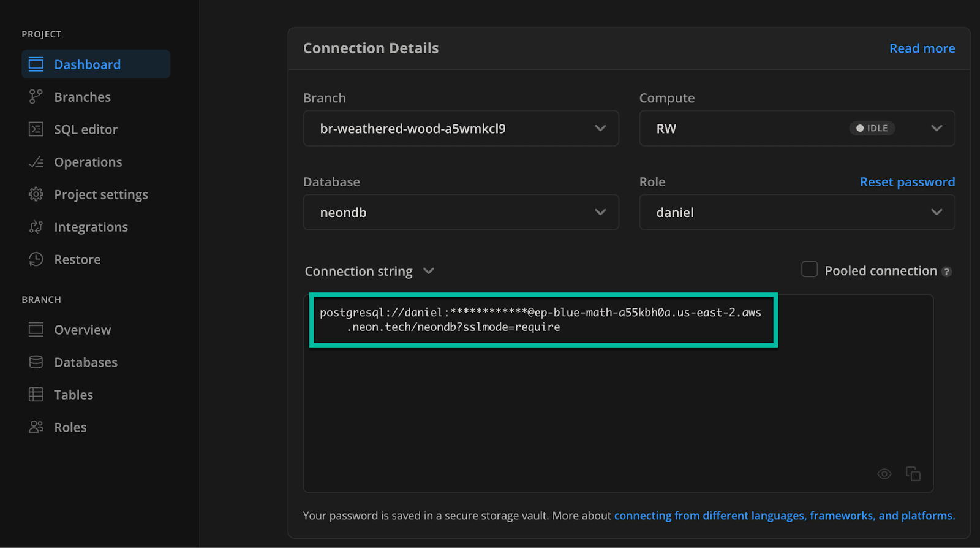The width and height of the screenshot is (980, 548).
Task: Go to Branches page
Action: [x=82, y=97]
